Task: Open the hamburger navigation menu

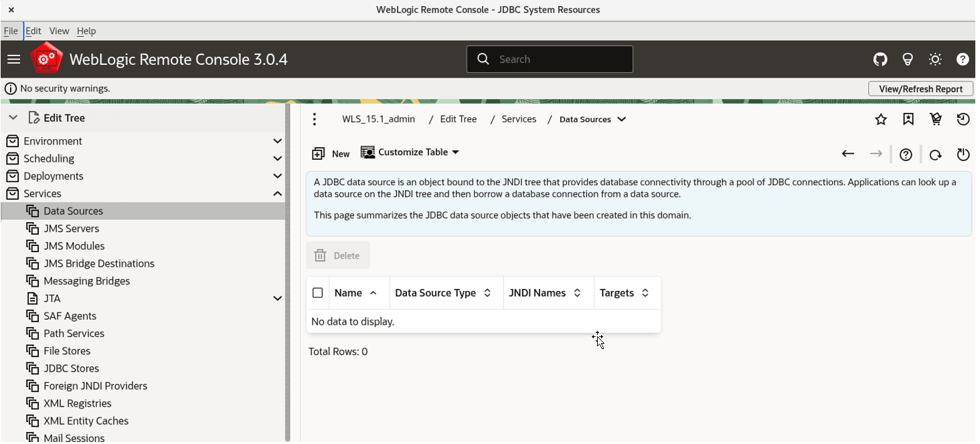Action: (x=13, y=60)
